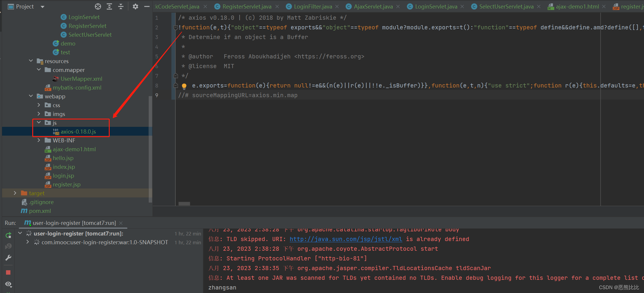Open the .gitignore file
Screen dimensions: 644x293
41,202
